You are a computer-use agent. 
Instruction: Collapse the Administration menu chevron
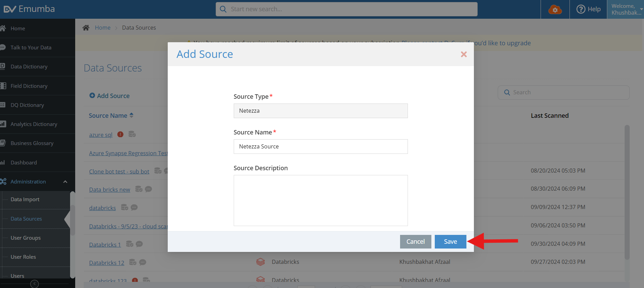(65, 182)
